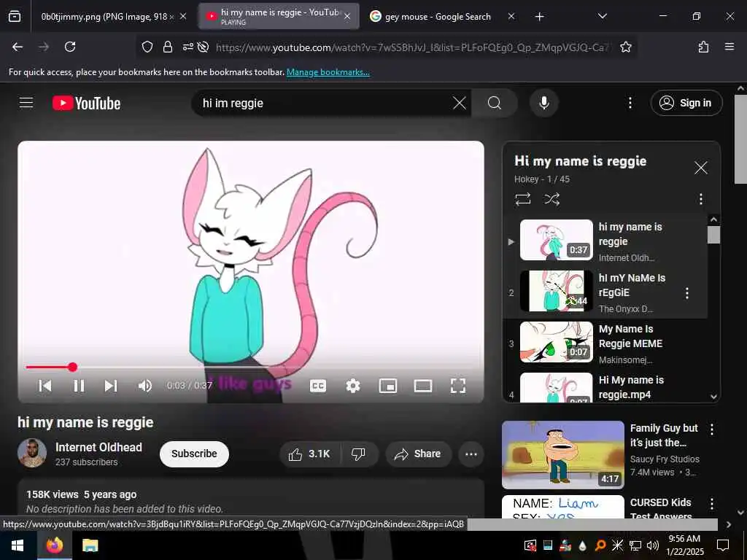This screenshot has height=560, width=747.
Task: Click the site security padlock
Action: [x=167, y=47]
